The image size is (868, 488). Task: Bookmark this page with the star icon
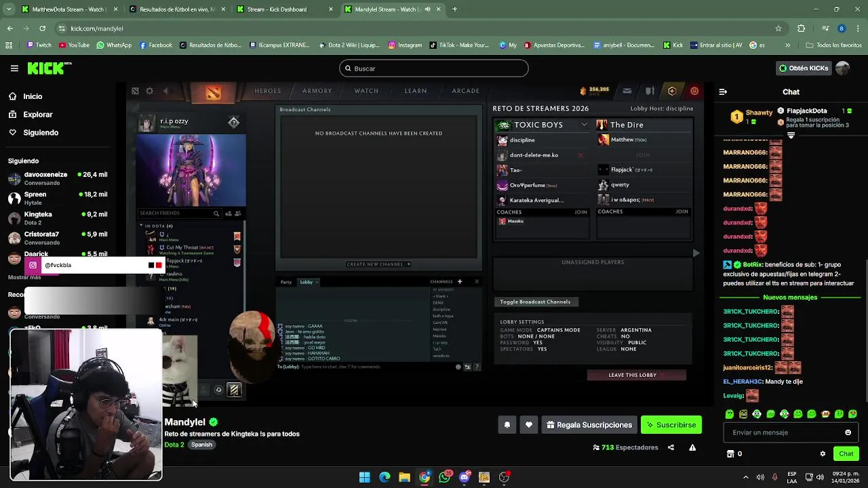(778, 28)
